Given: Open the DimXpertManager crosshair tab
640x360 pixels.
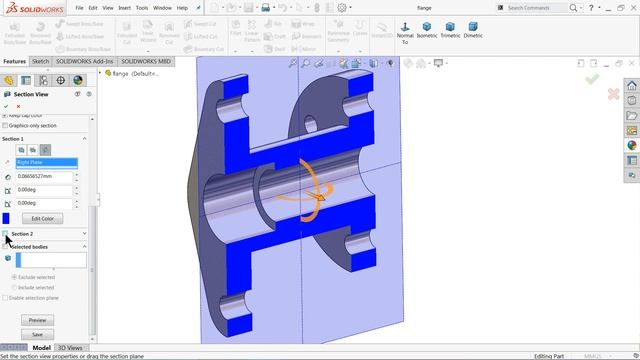Looking at the screenshot, I should 60,80.
